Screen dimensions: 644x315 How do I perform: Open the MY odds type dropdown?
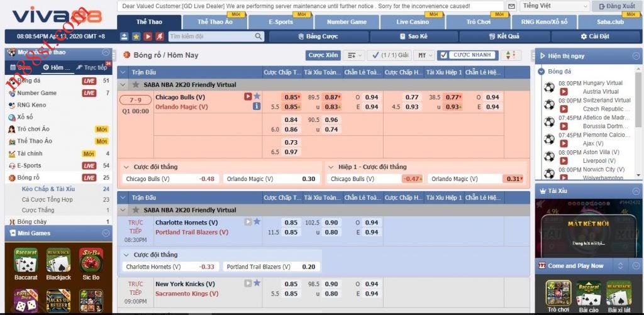(x=425, y=55)
